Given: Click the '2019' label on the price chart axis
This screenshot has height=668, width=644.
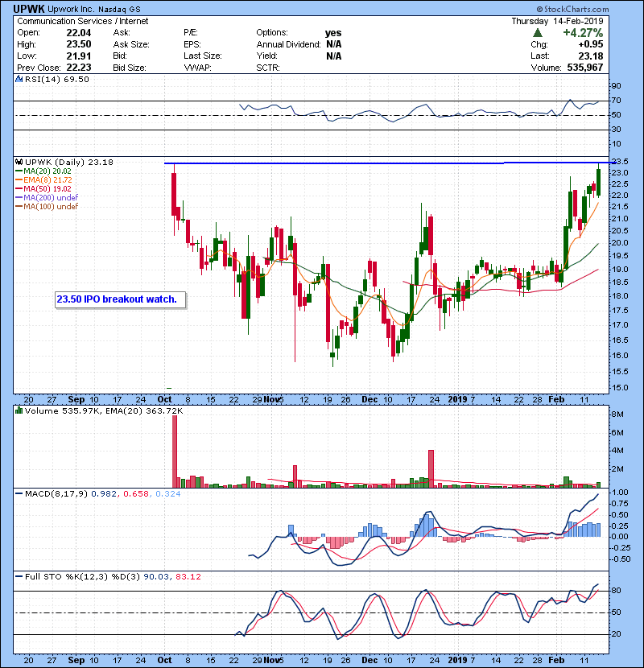Looking at the screenshot, I should [x=458, y=400].
